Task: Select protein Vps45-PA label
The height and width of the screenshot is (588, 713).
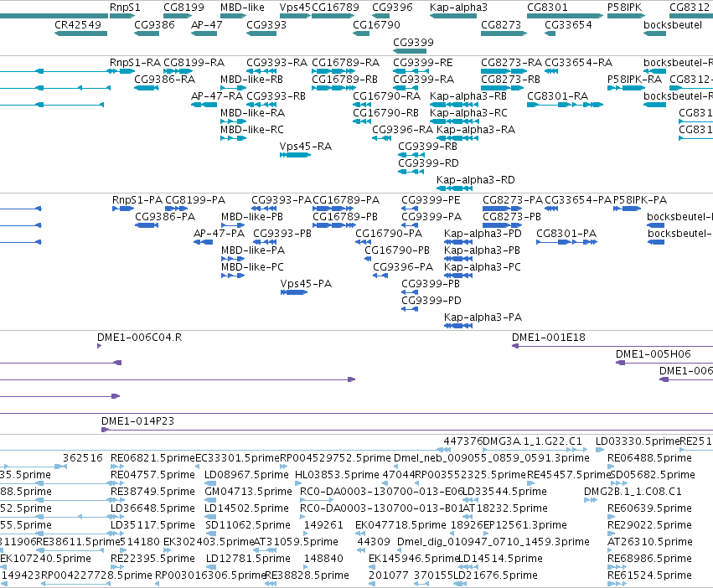Action: [x=306, y=284]
